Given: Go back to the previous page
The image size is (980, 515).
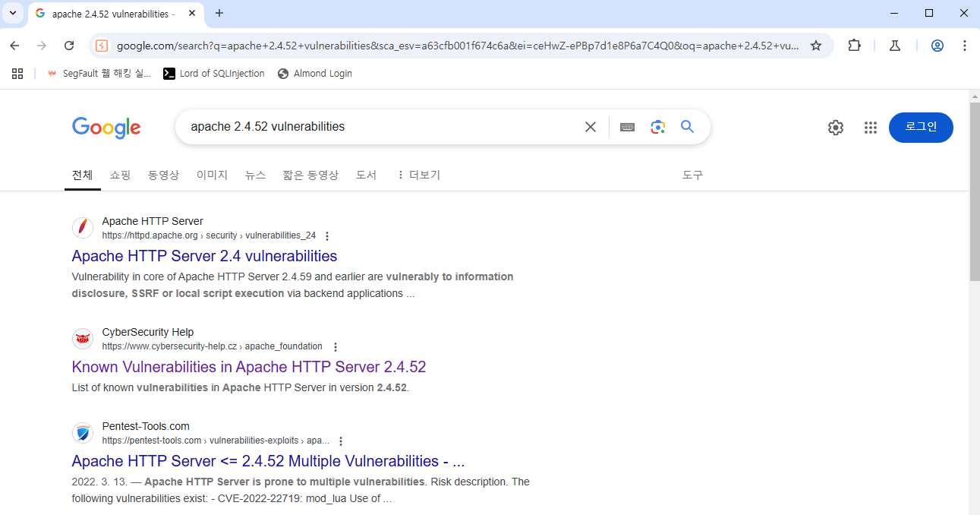Looking at the screenshot, I should pyautogui.click(x=14, y=46).
